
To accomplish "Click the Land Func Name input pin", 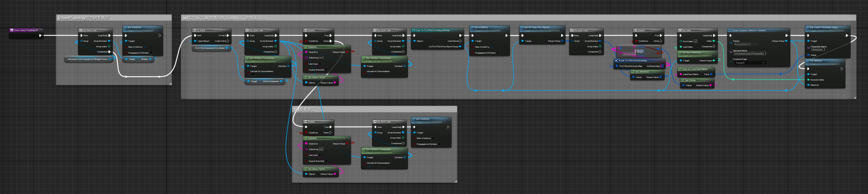I will [680, 74].
